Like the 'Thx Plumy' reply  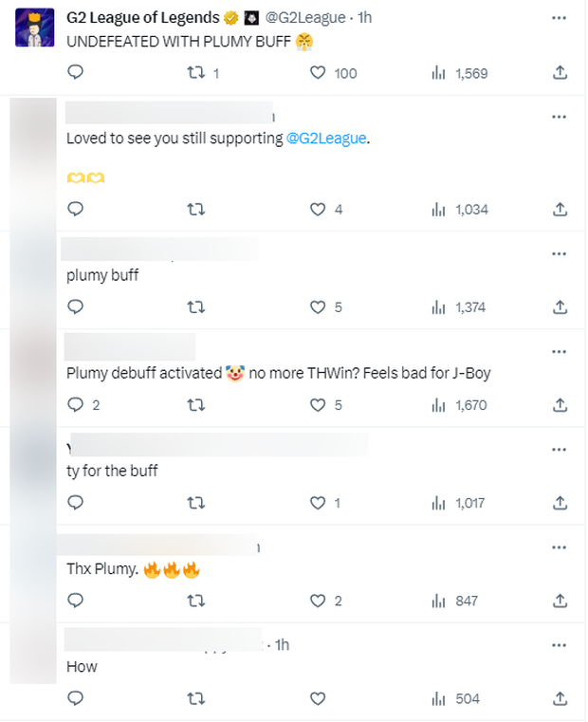(x=319, y=601)
